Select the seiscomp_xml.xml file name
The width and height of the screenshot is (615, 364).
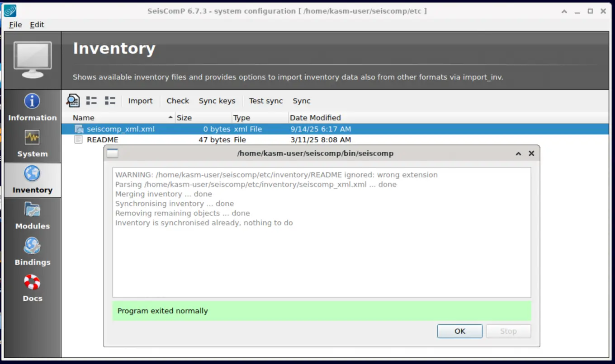[121, 129]
